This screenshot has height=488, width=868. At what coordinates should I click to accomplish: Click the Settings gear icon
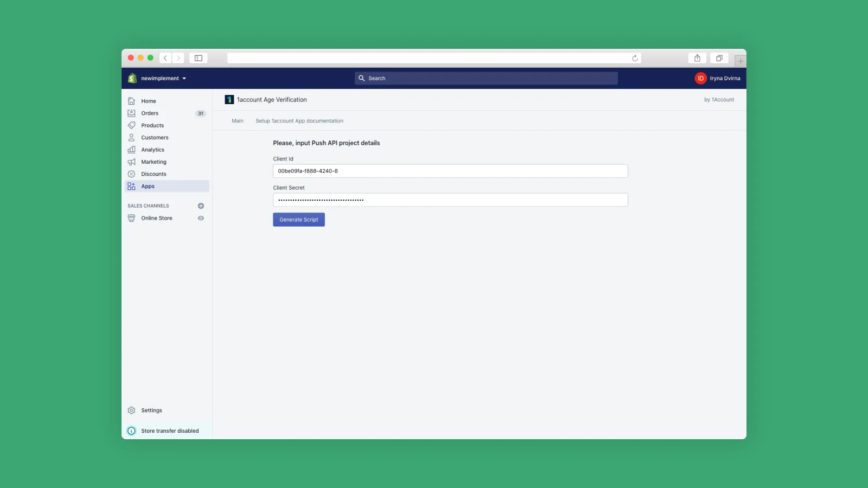click(x=131, y=410)
